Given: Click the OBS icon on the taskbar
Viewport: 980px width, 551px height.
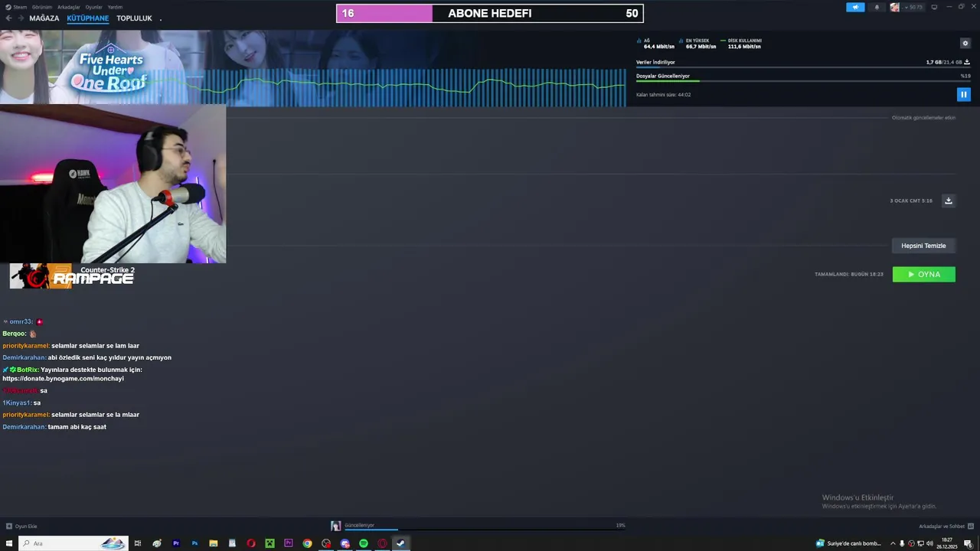Looking at the screenshot, I should click(326, 543).
